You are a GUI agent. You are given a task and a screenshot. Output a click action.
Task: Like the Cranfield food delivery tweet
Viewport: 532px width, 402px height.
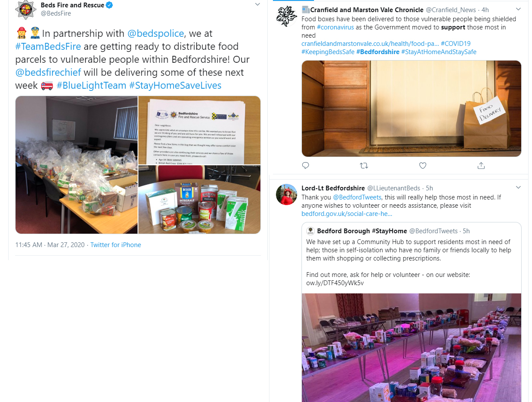pos(423,165)
